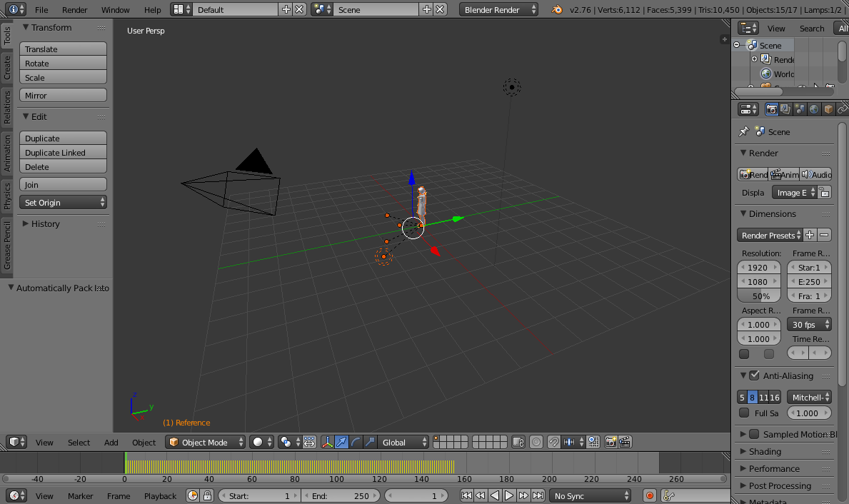Click the rotate manipulator arc icon
This screenshot has height=504, width=849.
[356, 443]
